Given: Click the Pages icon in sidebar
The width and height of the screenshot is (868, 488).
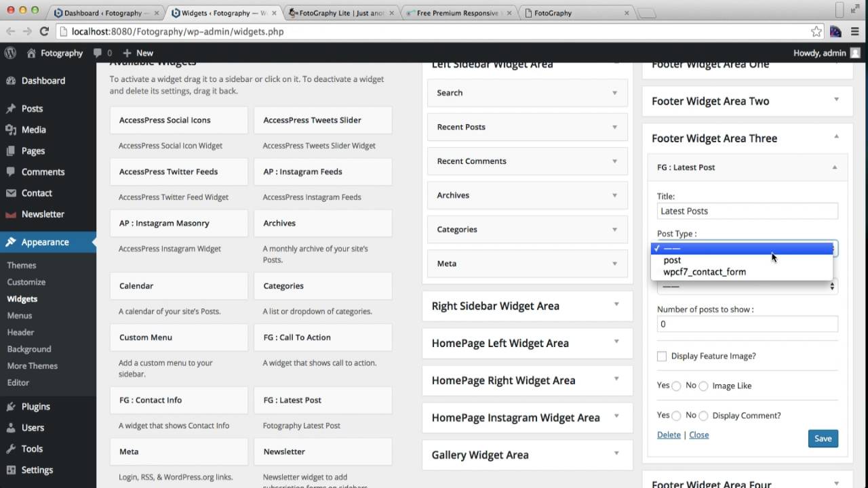Looking at the screenshot, I should (x=11, y=150).
